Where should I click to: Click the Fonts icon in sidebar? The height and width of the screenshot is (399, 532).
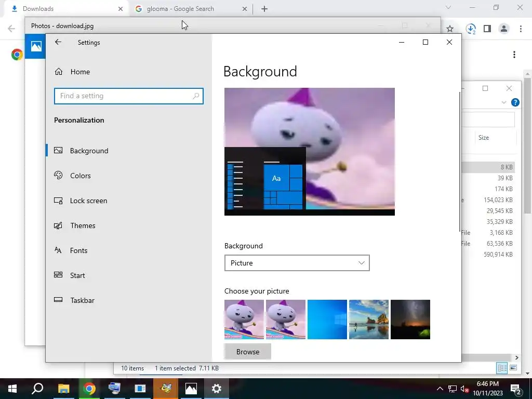pos(58,250)
